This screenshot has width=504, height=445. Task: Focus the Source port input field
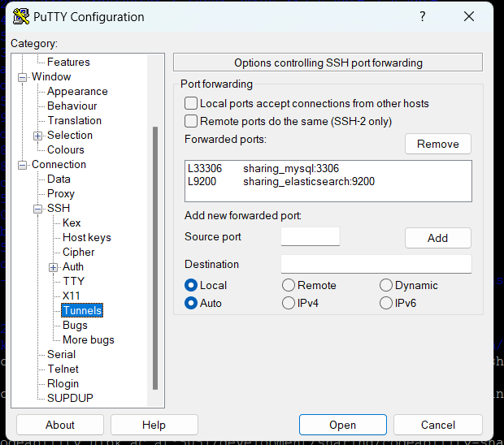coord(311,236)
